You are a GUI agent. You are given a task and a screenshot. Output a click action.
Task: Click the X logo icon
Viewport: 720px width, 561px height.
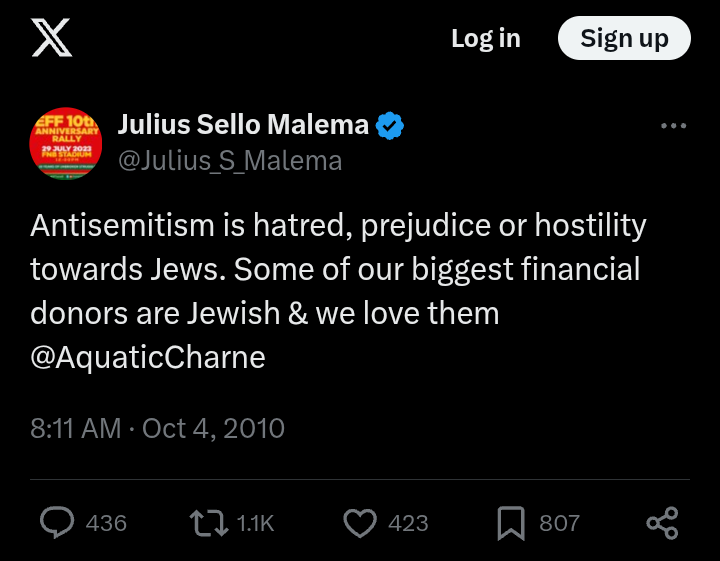click(x=51, y=39)
